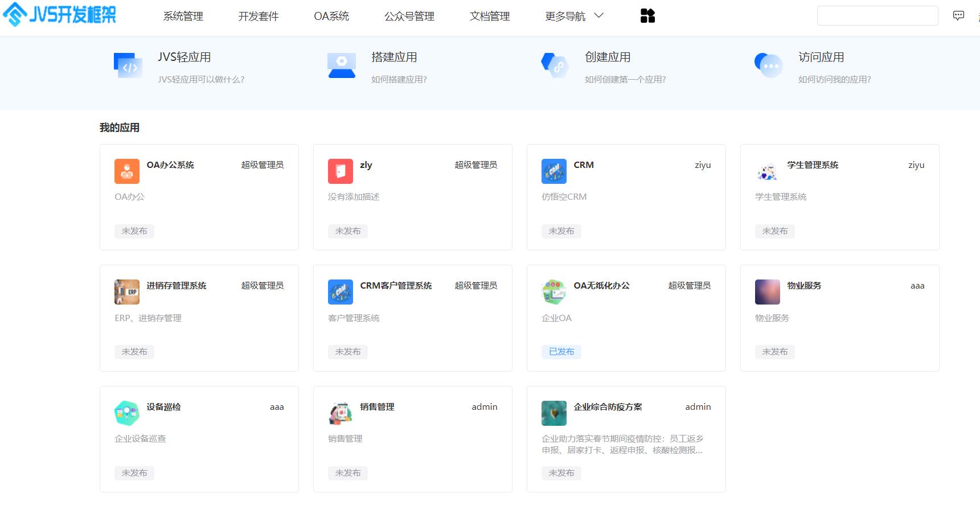980x518 pixels.
Task: Click 未发布 tag on zly card
Action: (x=348, y=231)
